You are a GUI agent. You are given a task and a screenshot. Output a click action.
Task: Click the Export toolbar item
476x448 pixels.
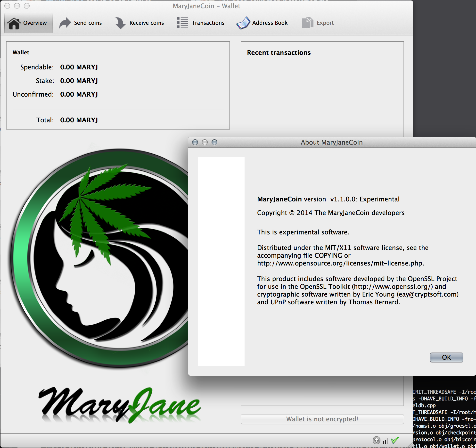click(318, 23)
